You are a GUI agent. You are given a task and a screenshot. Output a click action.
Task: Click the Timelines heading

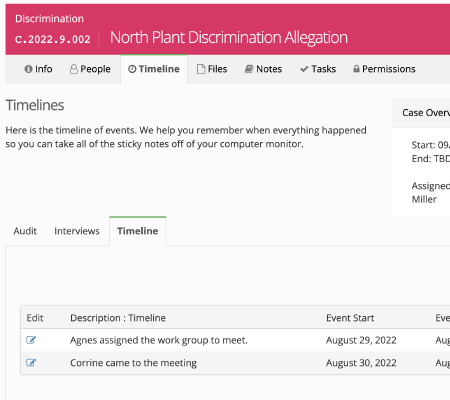pyautogui.click(x=35, y=105)
